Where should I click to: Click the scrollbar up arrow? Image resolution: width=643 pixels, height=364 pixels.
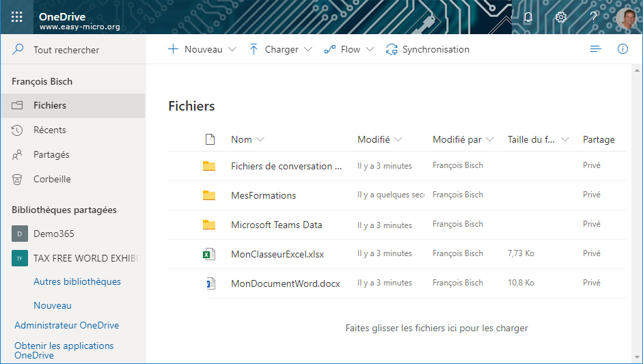(x=638, y=70)
